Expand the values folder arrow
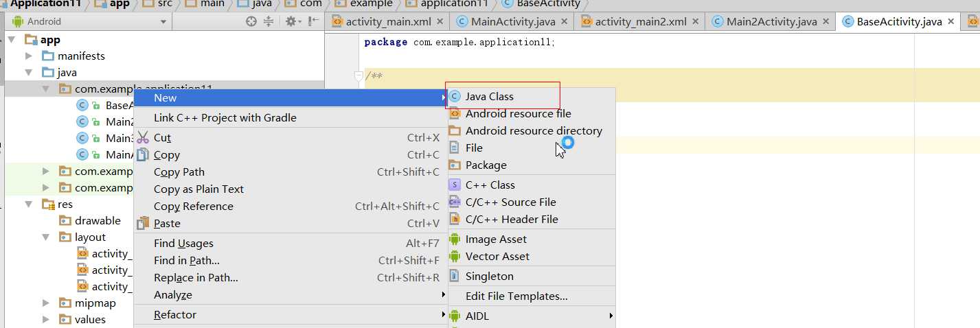The height and width of the screenshot is (328, 980). [x=45, y=320]
